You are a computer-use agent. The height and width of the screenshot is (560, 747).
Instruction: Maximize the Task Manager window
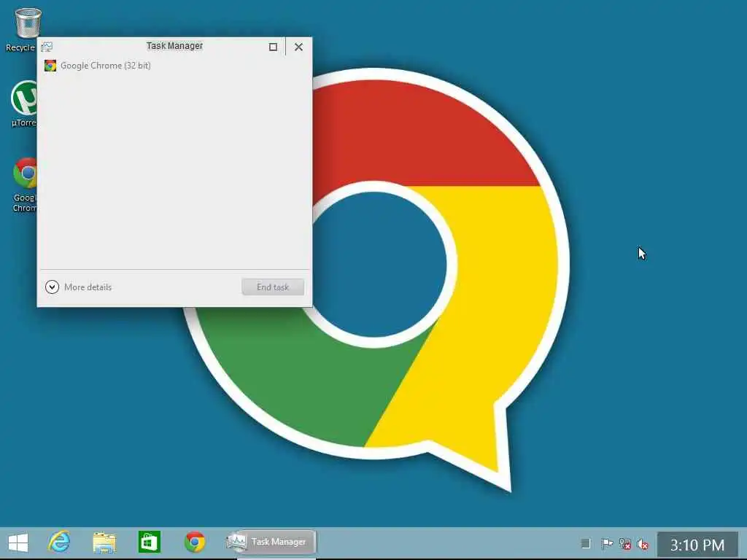pos(273,47)
